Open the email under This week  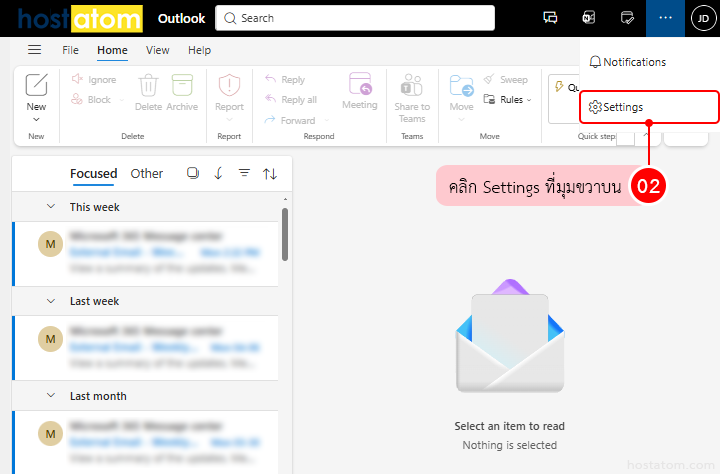pos(146,254)
